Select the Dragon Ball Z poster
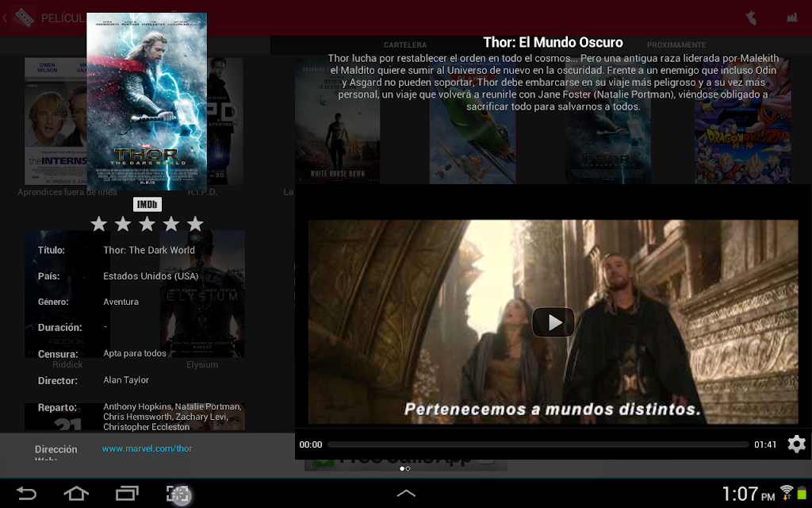 742,121
